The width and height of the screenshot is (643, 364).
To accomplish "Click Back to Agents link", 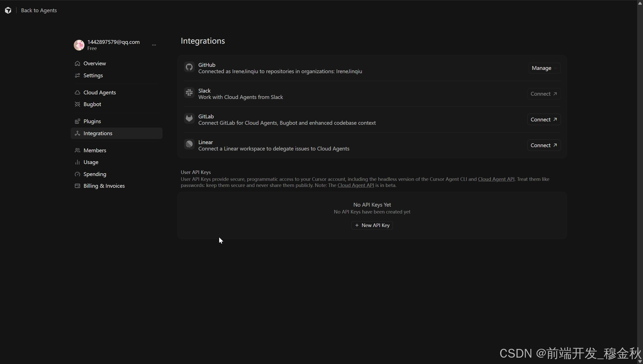I will point(39,10).
